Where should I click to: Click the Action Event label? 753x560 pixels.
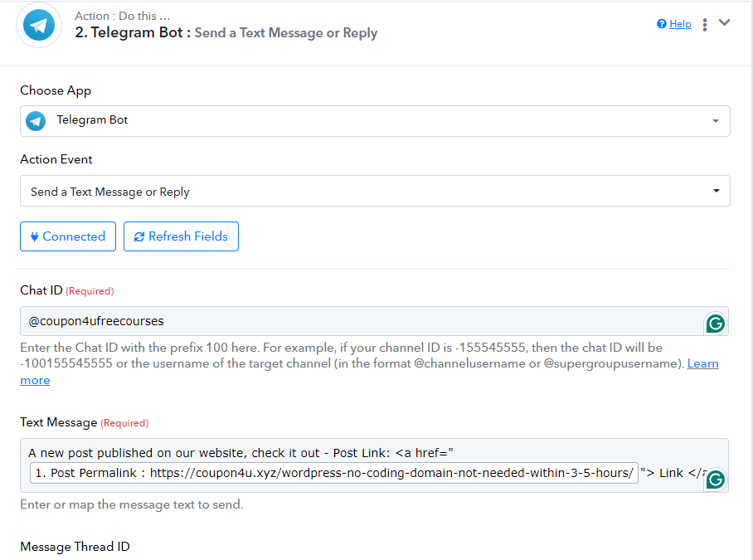tap(56, 159)
